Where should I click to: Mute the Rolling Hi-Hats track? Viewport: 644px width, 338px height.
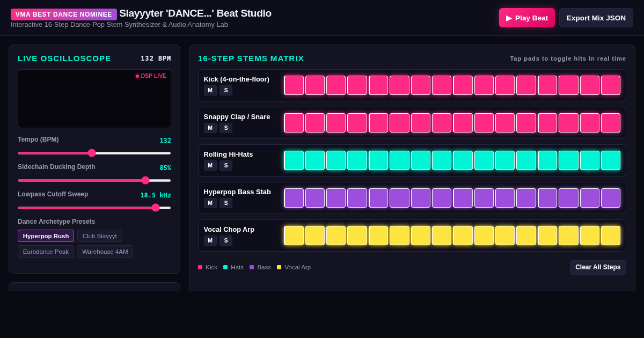coord(210,166)
